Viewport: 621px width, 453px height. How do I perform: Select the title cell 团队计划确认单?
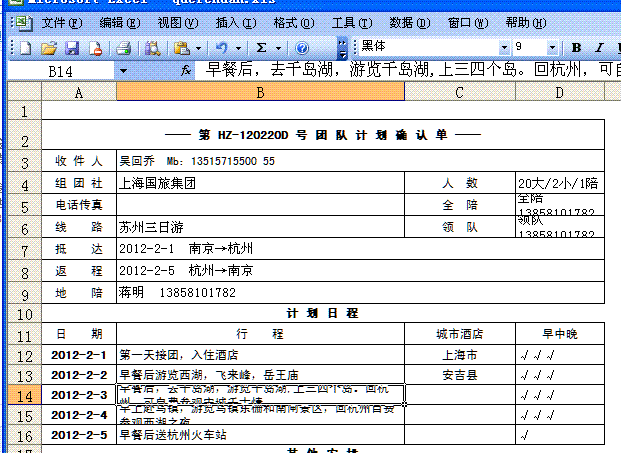[x=323, y=135]
